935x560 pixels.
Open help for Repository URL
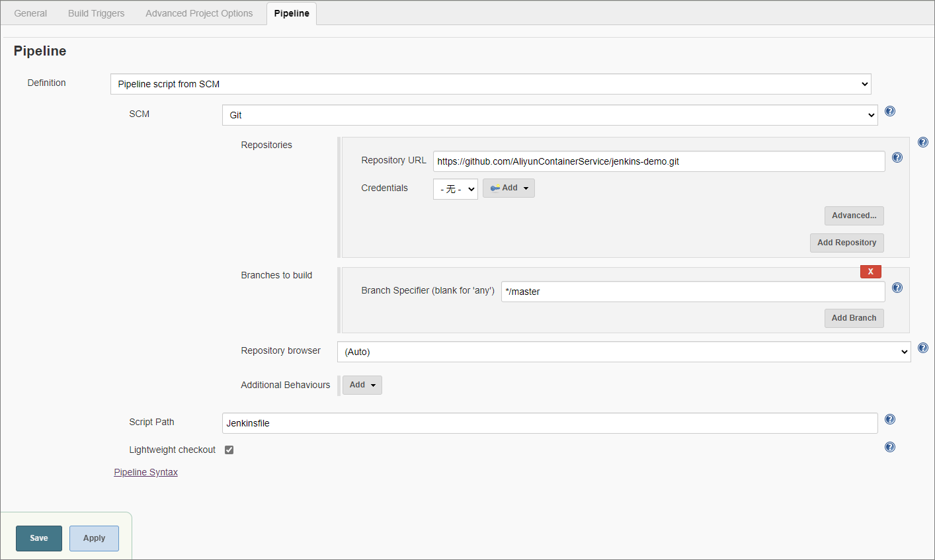click(x=897, y=157)
